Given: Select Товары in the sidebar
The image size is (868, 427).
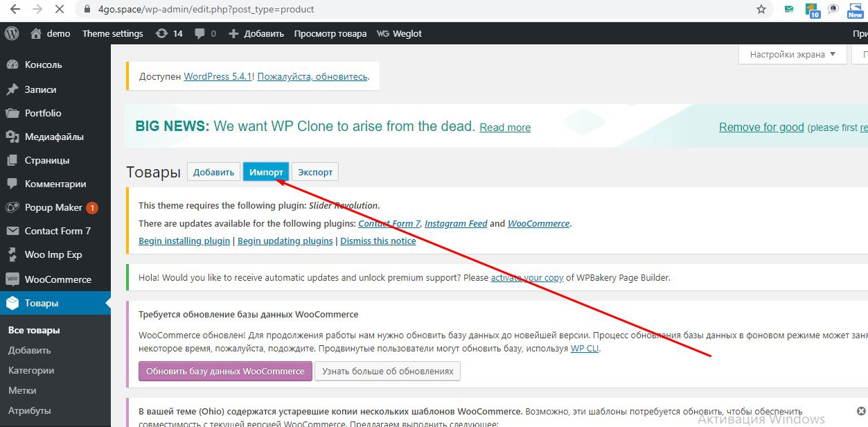Looking at the screenshot, I should [x=55, y=303].
